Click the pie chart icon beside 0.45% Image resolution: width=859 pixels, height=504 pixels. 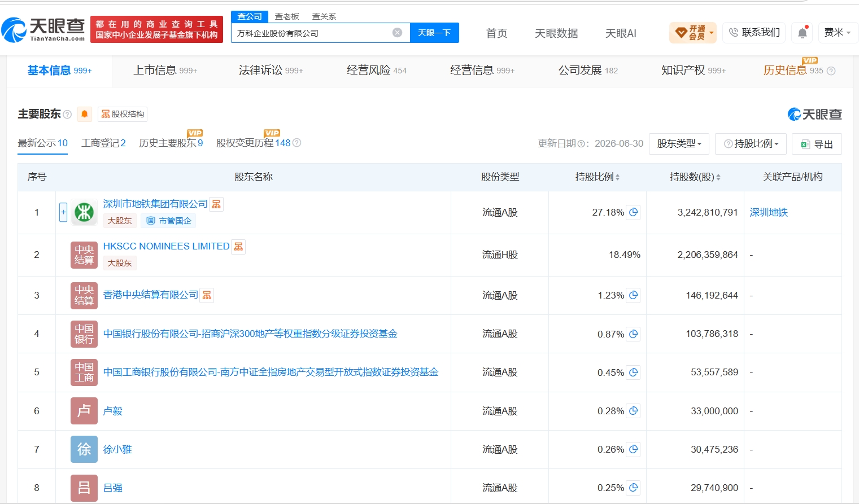click(634, 372)
